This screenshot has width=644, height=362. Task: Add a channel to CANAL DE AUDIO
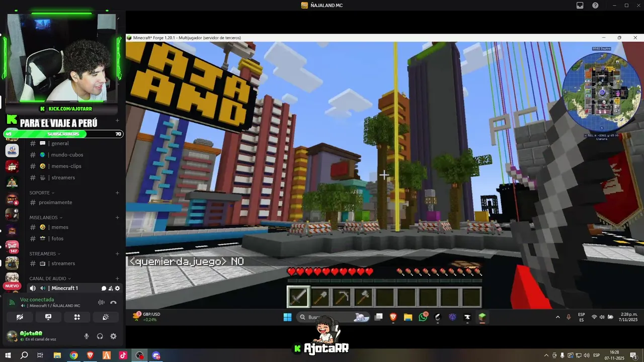117,279
